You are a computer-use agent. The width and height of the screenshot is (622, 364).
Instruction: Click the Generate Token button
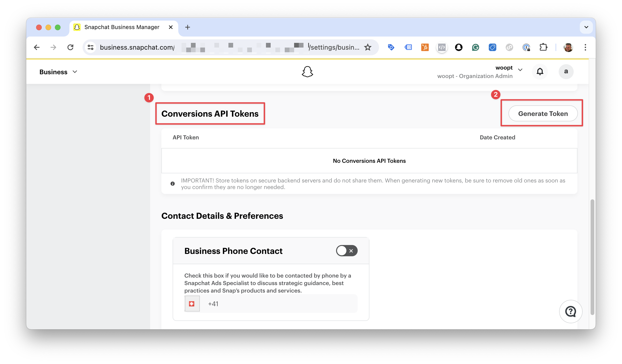[x=543, y=114]
